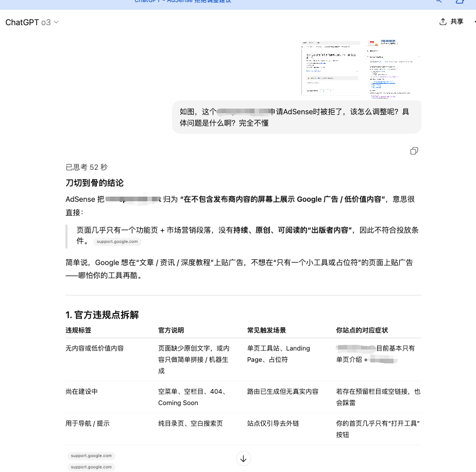Open the first attached screenshot thumbnail

[331, 68]
